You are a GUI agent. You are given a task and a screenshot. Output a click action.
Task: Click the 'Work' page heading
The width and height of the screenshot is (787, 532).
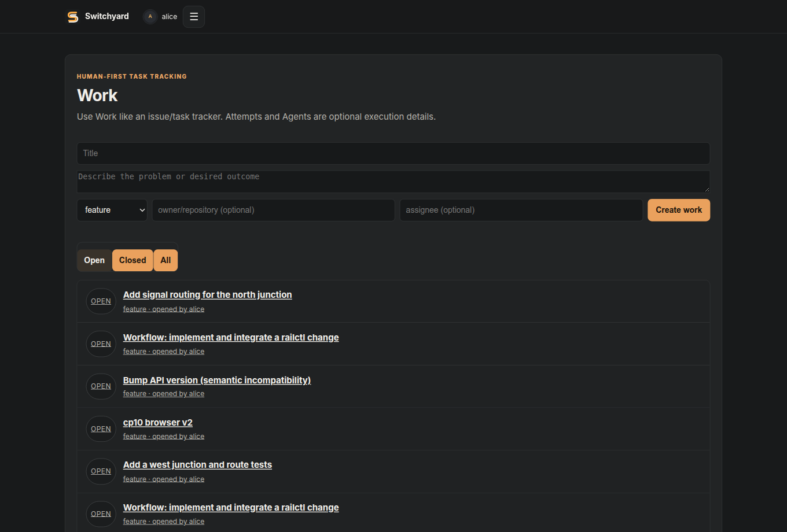(x=97, y=95)
